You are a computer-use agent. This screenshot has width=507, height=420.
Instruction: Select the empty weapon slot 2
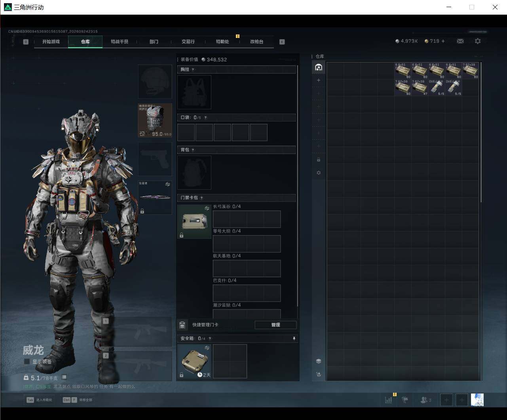137,366
